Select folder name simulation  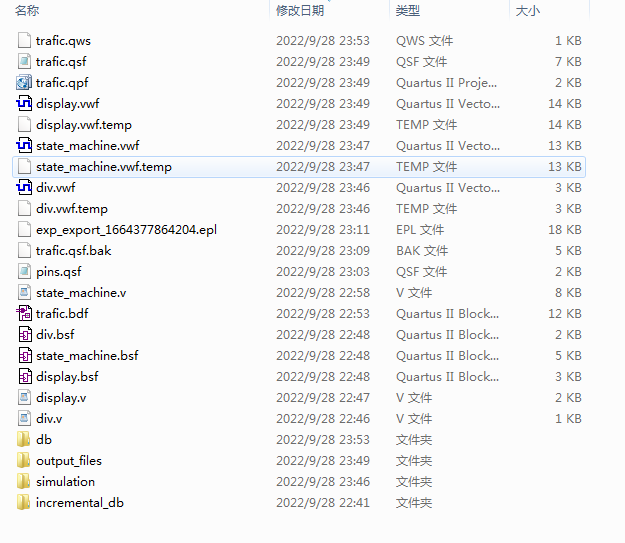[x=65, y=482]
